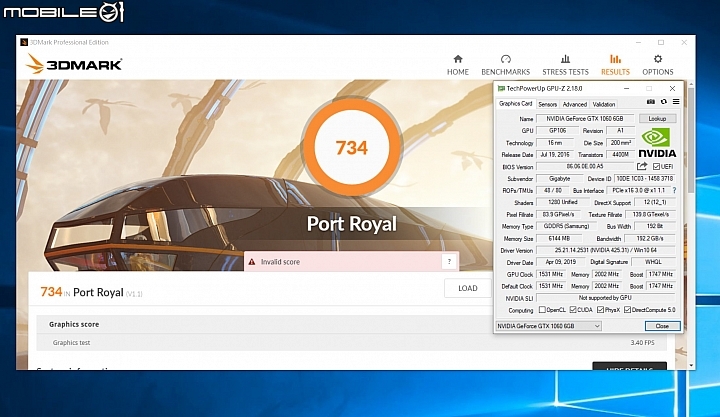Toggle the OpenCL checkbox
720x417 pixels.
point(542,310)
